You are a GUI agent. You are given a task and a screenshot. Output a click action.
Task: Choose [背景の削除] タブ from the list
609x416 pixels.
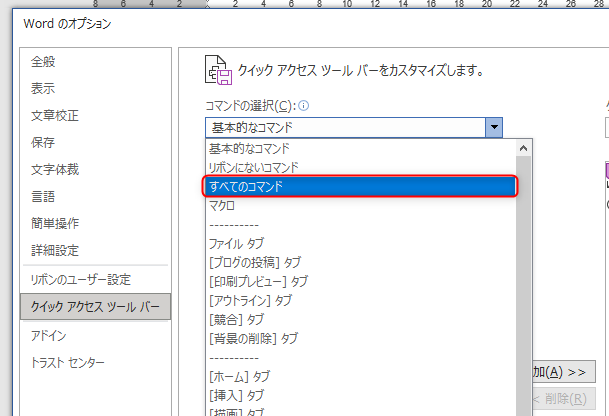pos(360,338)
